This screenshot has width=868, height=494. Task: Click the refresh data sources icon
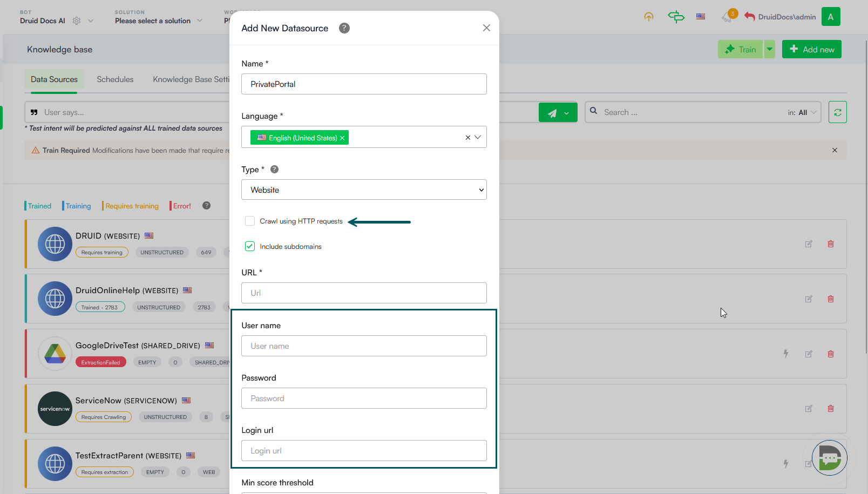point(837,112)
